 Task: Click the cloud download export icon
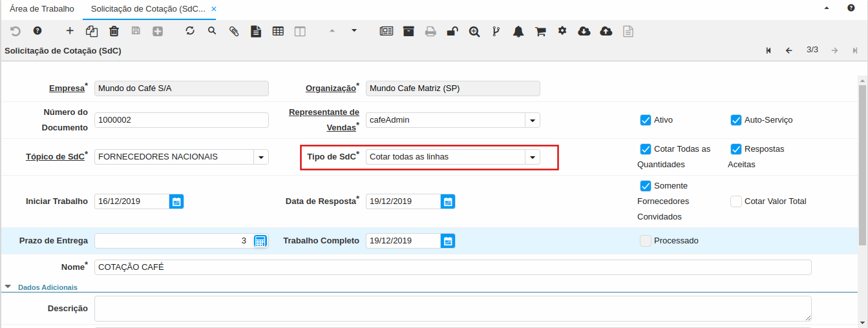(584, 31)
